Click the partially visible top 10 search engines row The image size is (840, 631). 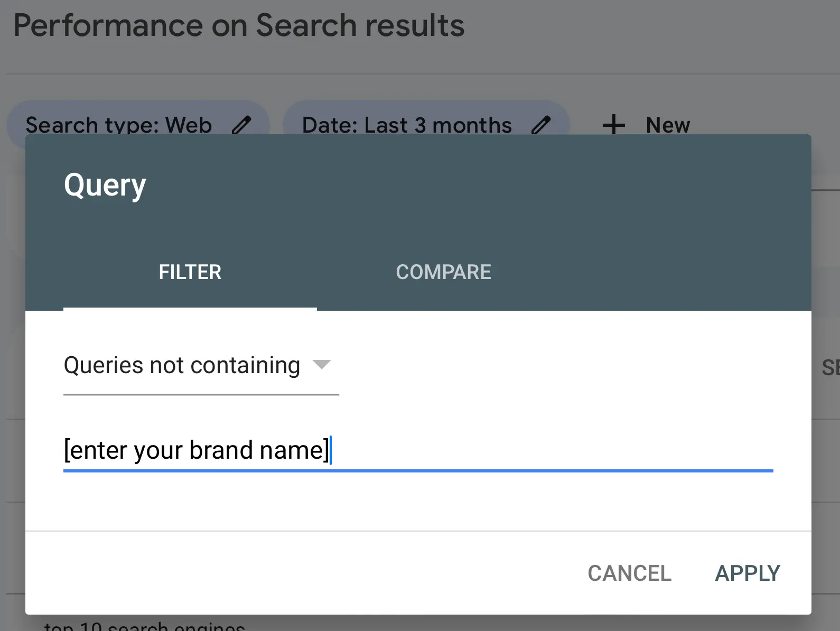pos(144,626)
